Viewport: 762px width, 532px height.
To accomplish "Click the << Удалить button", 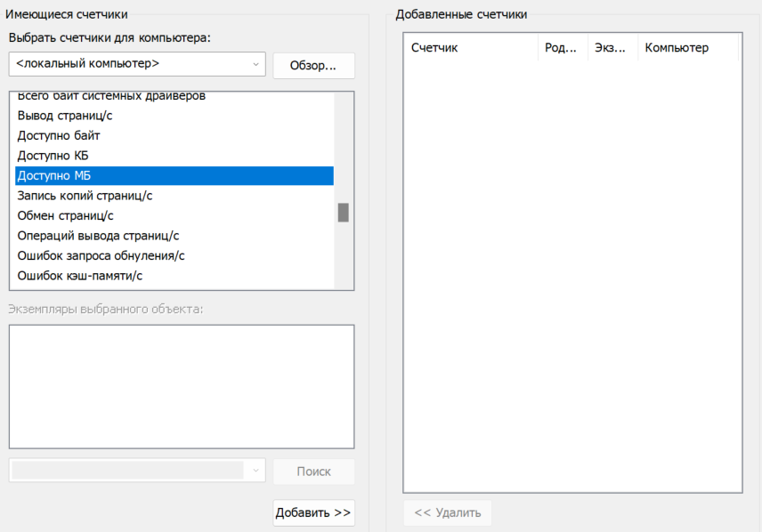I will point(447,512).
